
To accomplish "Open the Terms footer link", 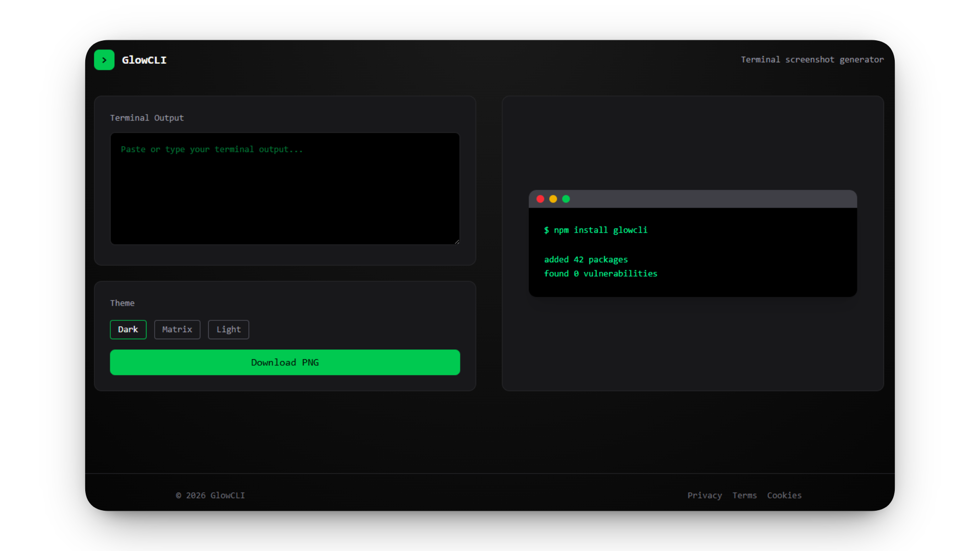I will click(744, 495).
